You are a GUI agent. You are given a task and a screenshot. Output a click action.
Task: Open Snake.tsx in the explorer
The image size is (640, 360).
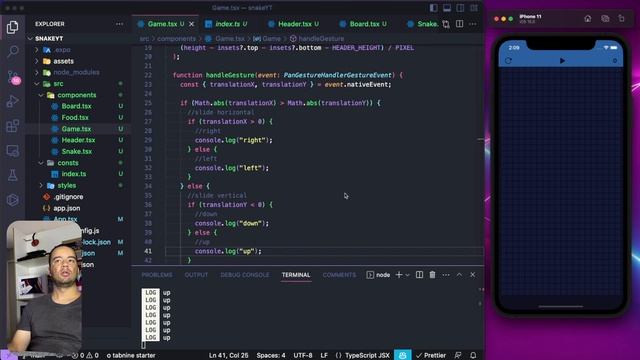point(77,151)
